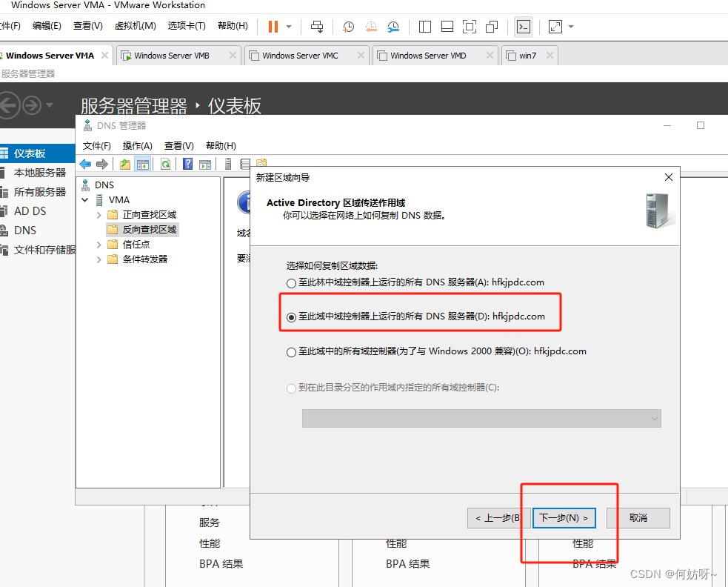Click the take snapshot clock icon

click(x=348, y=27)
